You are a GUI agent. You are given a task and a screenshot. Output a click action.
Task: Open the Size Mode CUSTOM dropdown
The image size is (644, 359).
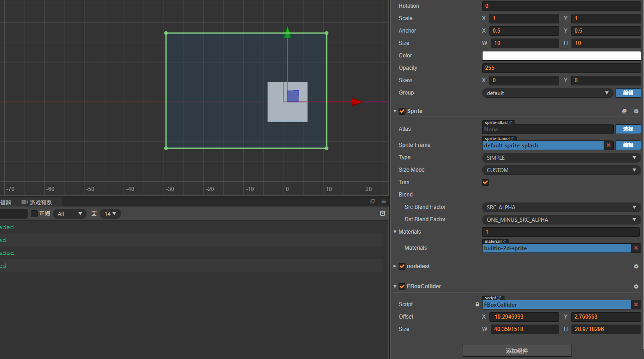561,170
